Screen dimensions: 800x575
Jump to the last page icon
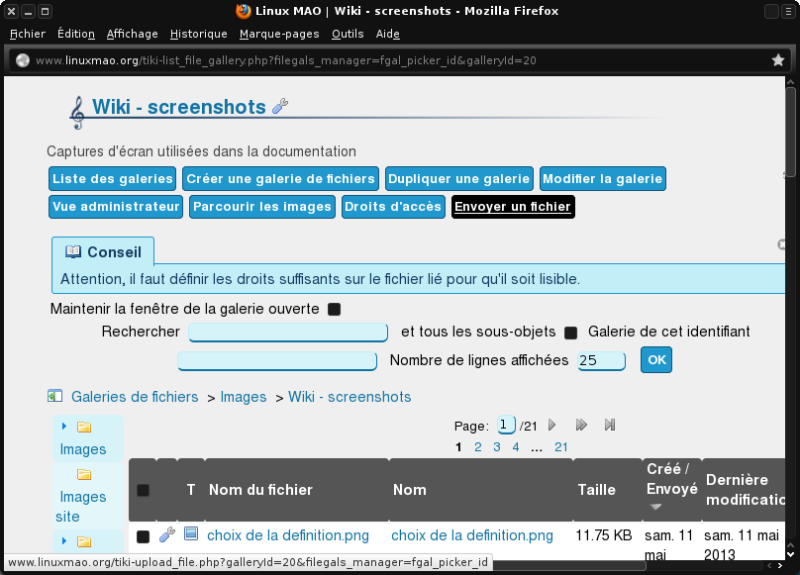click(x=609, y=425)
